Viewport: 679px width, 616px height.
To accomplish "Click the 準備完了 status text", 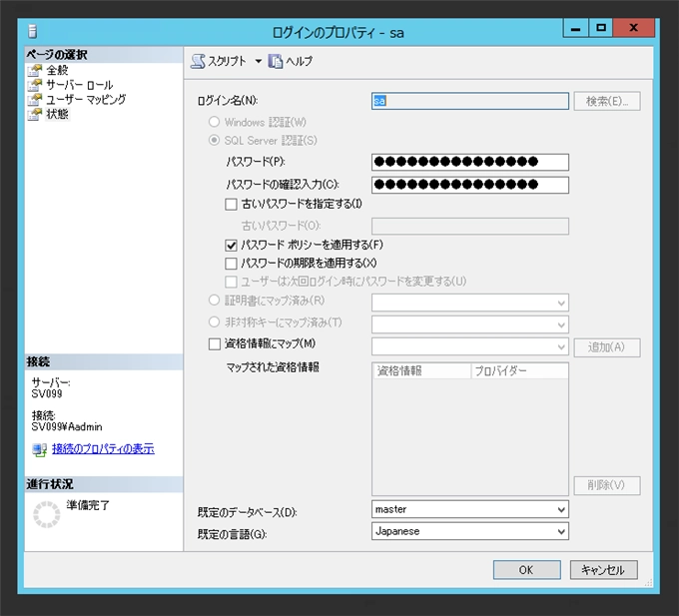I will click(88, 505).
